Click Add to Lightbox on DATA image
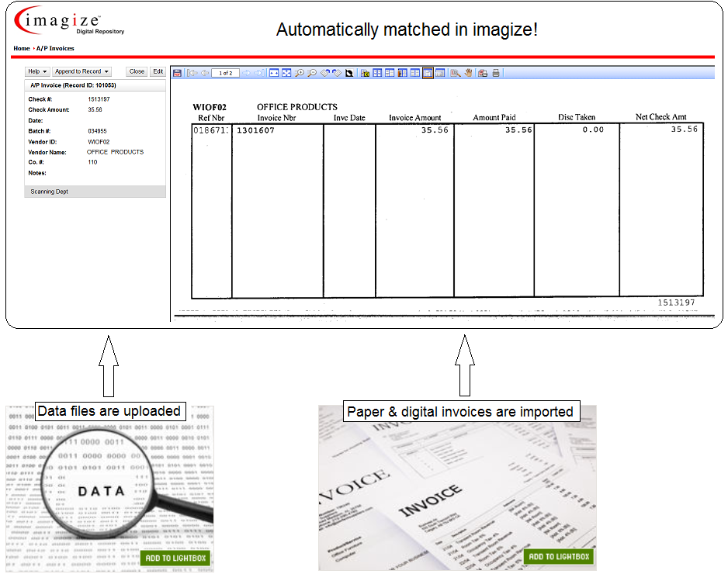Image resolution: width=728 pixels, height=574 pixels. click(175, 558)
